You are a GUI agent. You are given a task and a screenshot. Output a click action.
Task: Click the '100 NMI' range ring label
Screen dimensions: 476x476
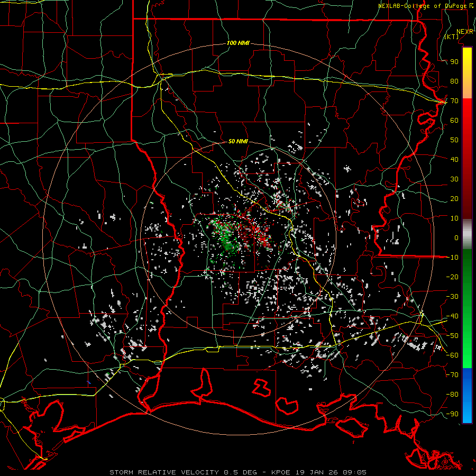pyautogui.click(x=238, y=43)
